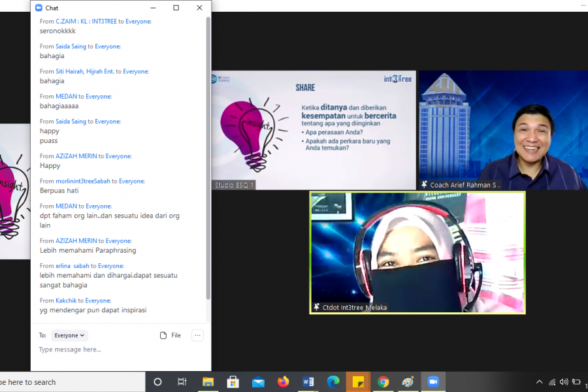Viewport: 588px width, 392px height.
Task: Launch Microsoft Word from the taskbar
Action: [x=308, y=382]
